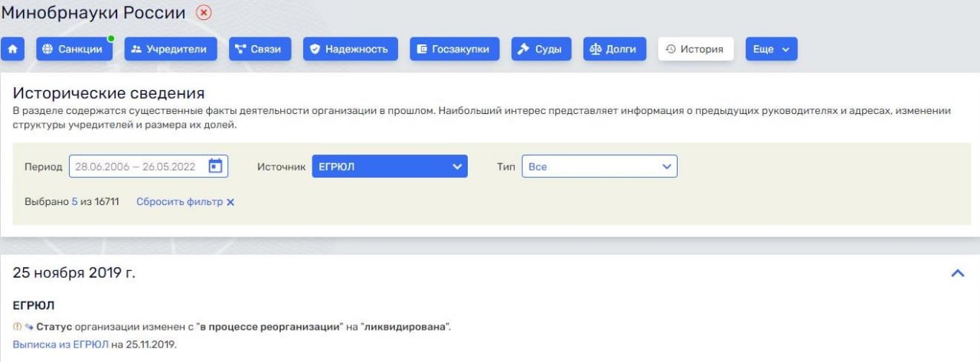
Task: Click the warning icon before Статус
Action: pyautogui.click(x=17, y=327)
